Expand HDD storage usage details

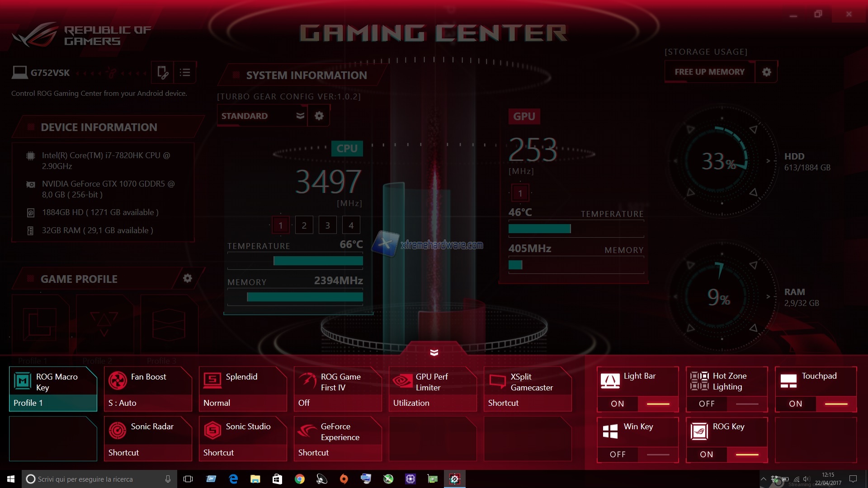tap(768, 160)
